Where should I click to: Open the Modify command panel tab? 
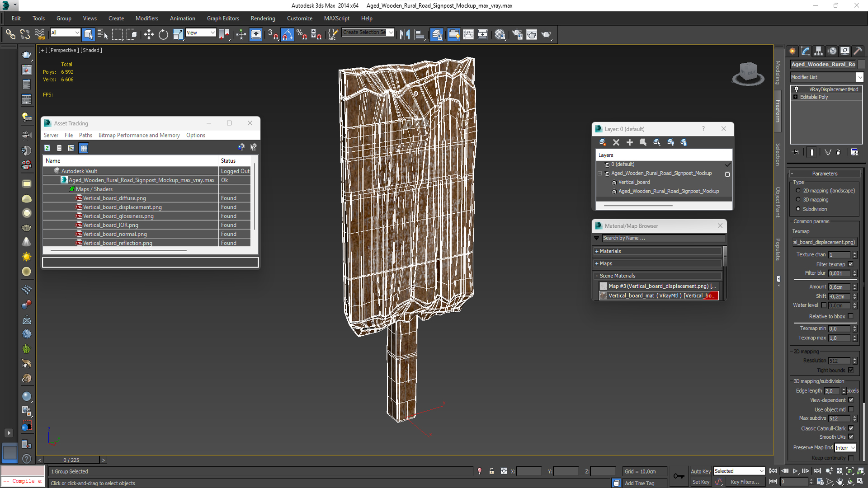(805, 51)
